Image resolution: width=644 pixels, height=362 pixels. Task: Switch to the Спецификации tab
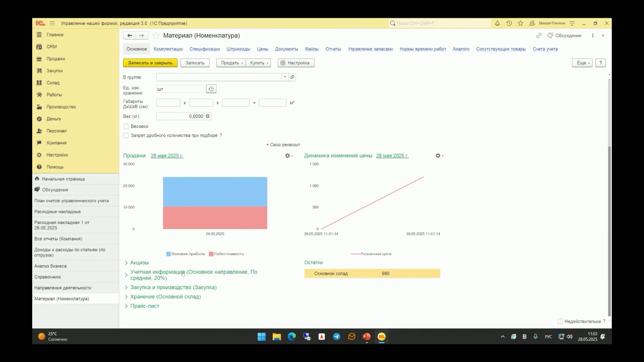click(x=205, y=49)
